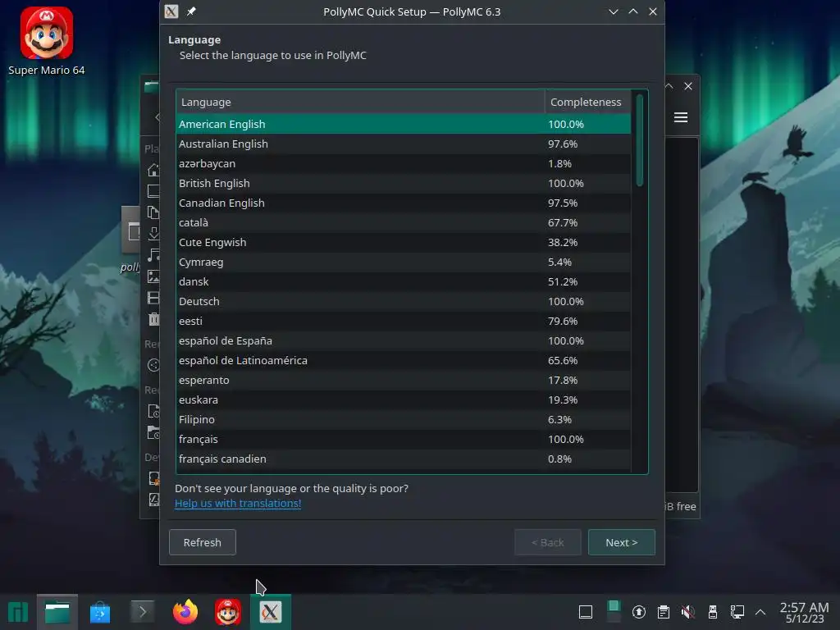The height and width of the screenshot is (630, 840).
Task: Click the Next button
Action: [x=622, y=542]
